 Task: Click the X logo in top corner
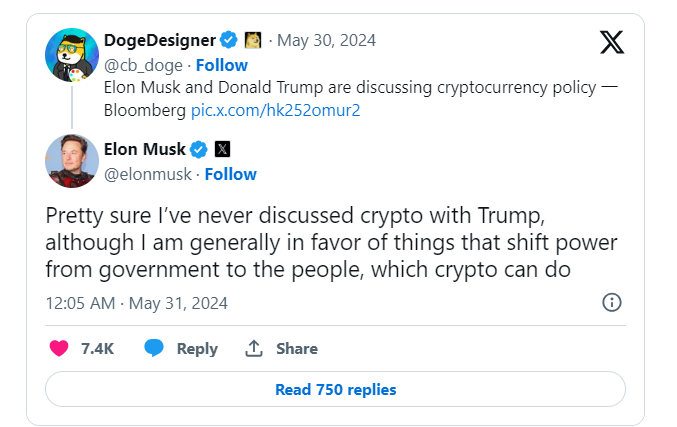pyautogui.click(x=611, y=42)
